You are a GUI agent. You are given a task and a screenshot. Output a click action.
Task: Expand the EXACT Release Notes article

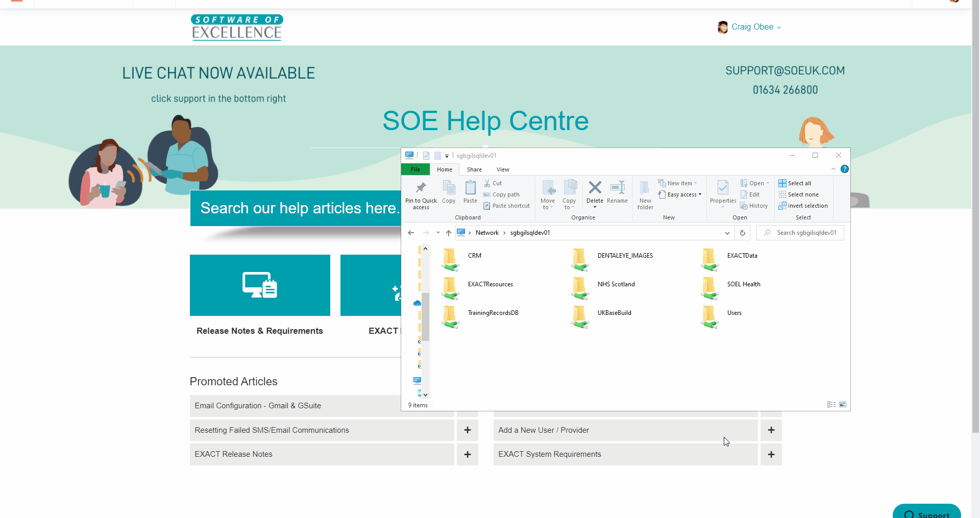(467, 454)
